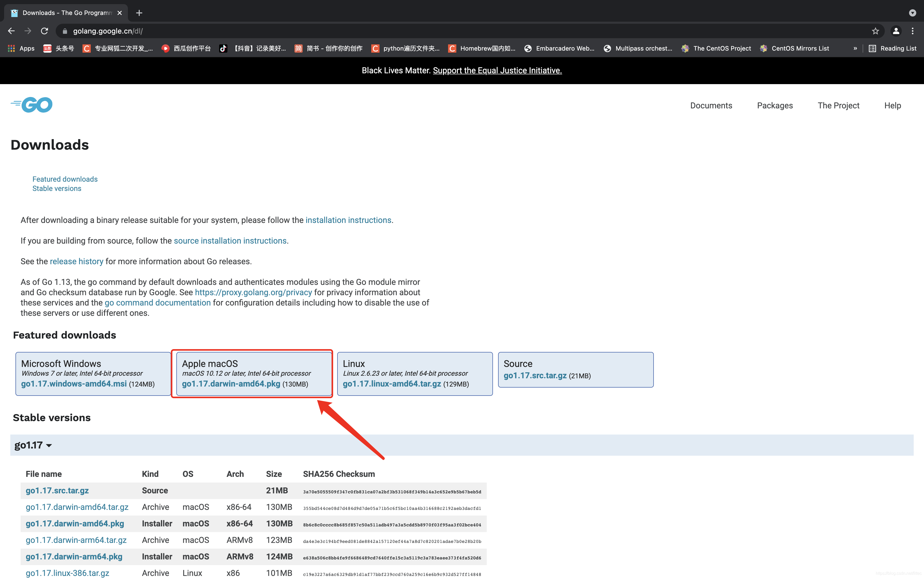This screenshot has height=578, width=924.
Task: Click go1.17.darwin-arm64.tar.gz in table
Action: pyautogui.click(x=76, y=540)
